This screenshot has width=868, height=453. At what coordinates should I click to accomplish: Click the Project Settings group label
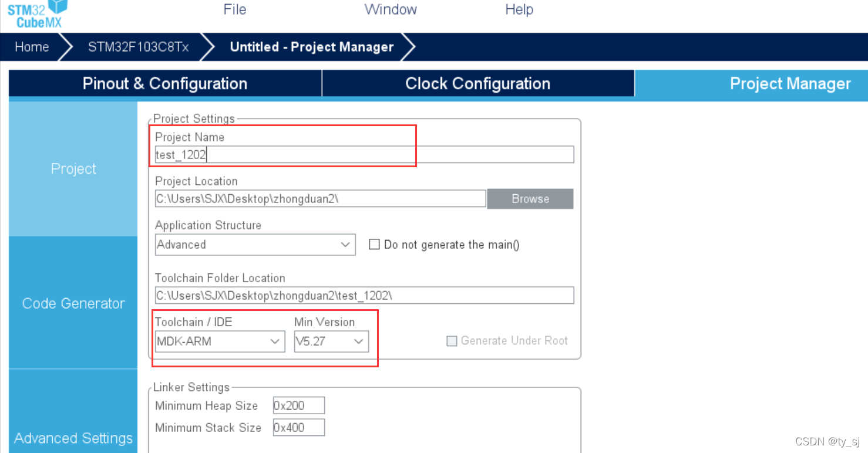(194, 119)
